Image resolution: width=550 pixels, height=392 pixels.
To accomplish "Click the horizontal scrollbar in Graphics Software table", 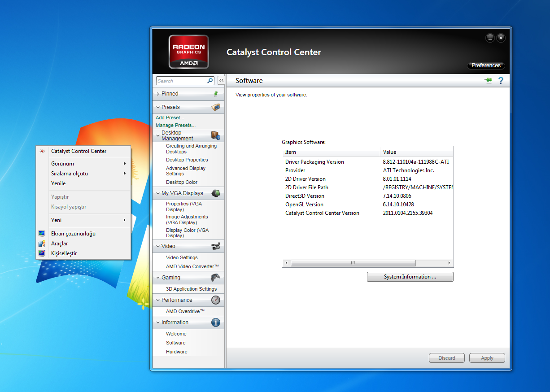I will [353, 263].
